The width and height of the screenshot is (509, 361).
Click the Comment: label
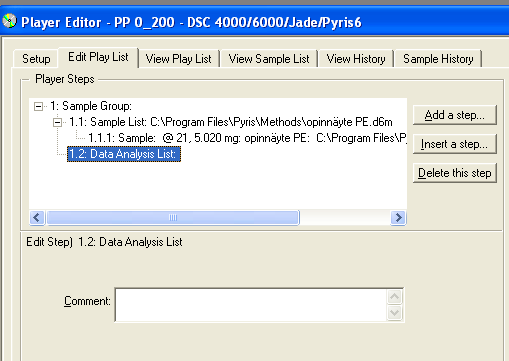87,301
